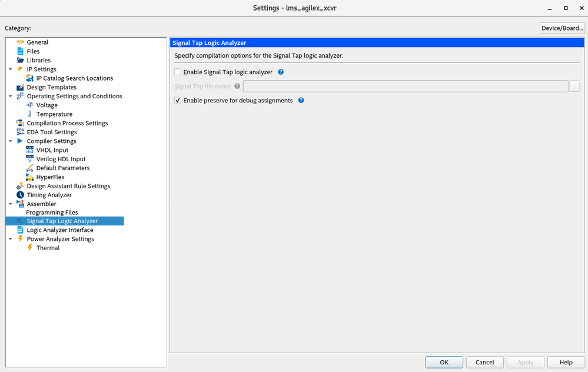Click the Operating Settings and Conditions icon
Screen dimensions: 588x372
click(20, 96)
